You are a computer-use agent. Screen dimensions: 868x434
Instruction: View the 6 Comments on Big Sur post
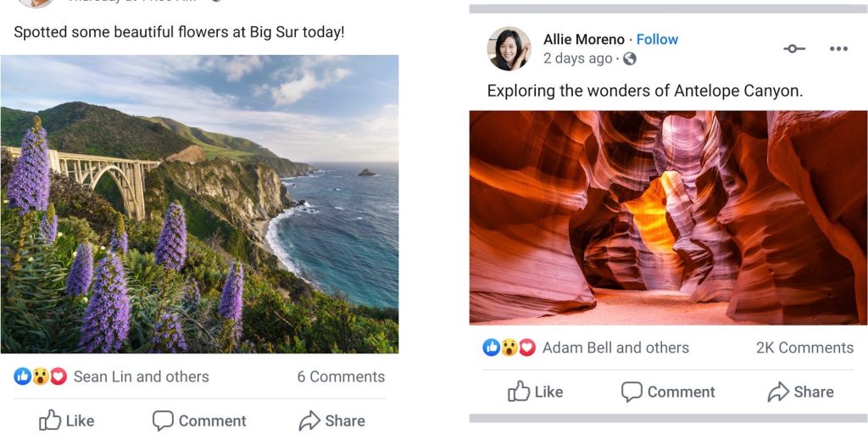point(341,376)
